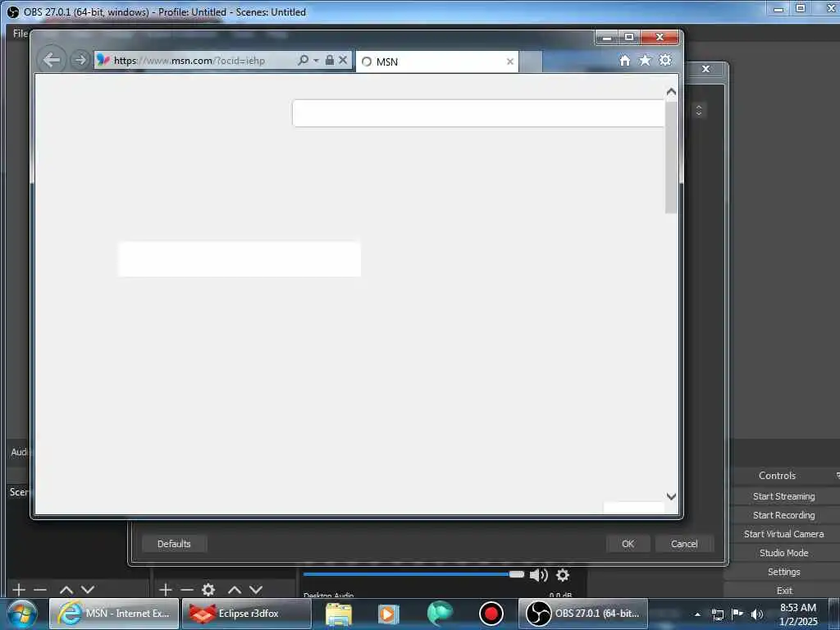Open Internet Explorer Tools gear
840x630 pixels.
tap(665, 60)
